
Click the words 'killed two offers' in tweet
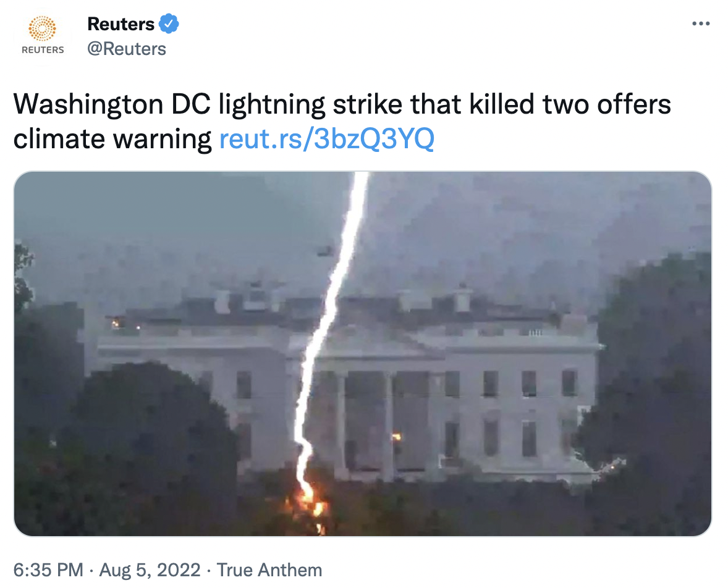(570, 104)
